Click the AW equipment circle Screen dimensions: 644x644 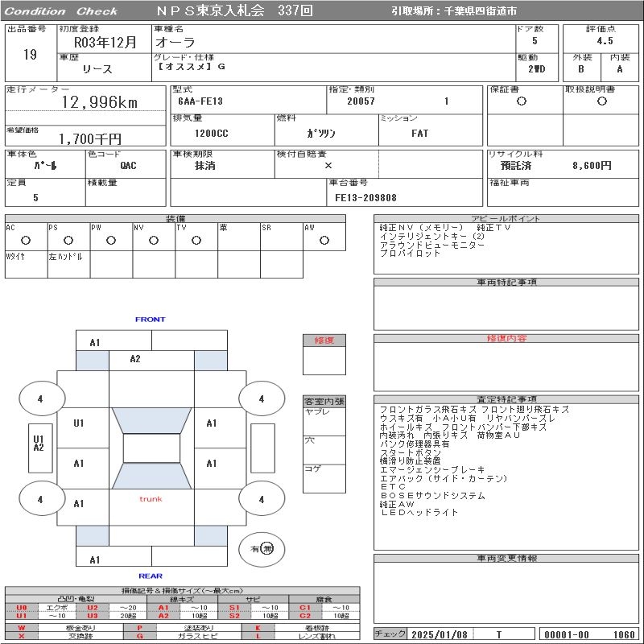pos(324,240)
